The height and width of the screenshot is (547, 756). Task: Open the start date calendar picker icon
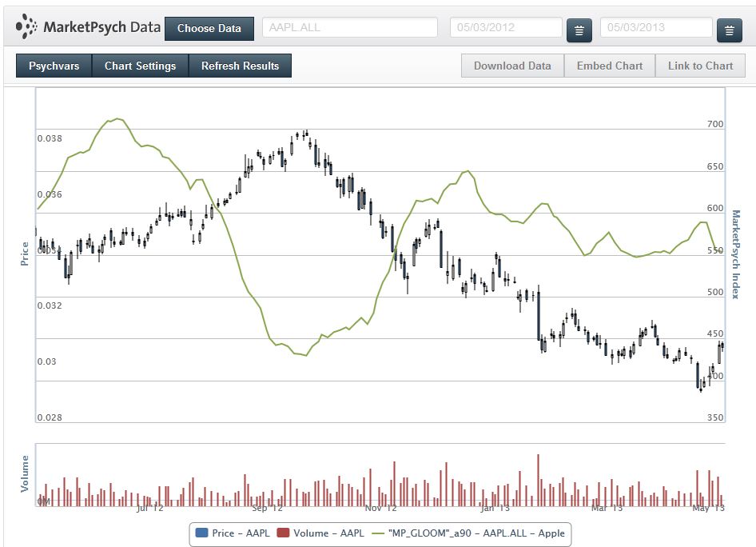pos(579,30)
